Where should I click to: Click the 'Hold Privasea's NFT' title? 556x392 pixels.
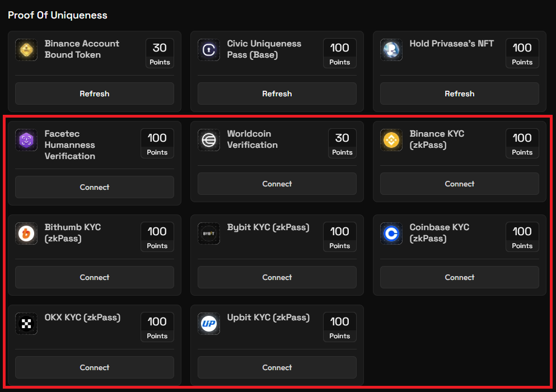tap(452, 44)
